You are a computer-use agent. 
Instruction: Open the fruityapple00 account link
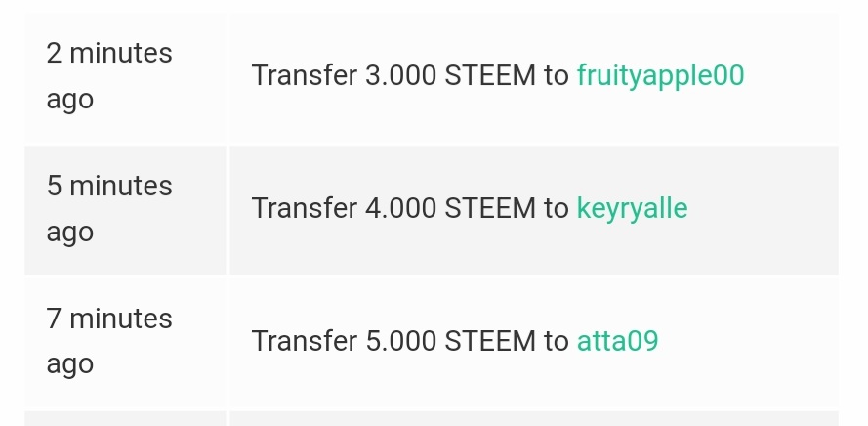(x=660, y=75)
